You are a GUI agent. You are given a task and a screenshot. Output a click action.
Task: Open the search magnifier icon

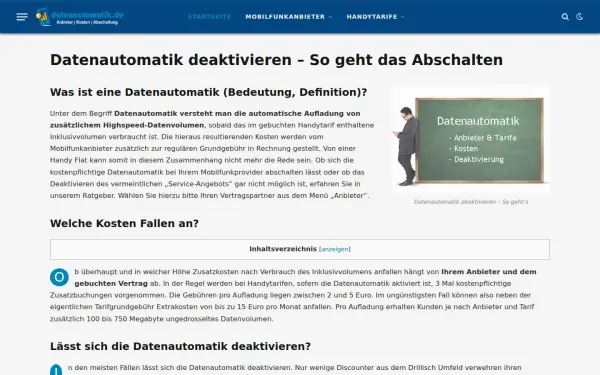(565, 17)
